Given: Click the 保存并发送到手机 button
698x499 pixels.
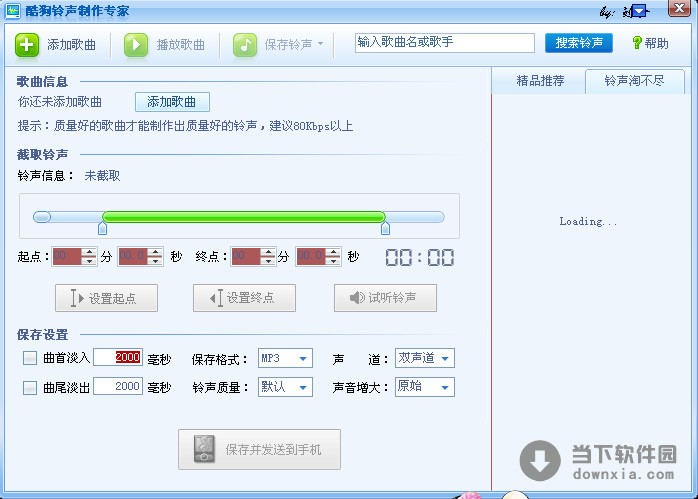Looking at the screenshot, I should [260, 450].
